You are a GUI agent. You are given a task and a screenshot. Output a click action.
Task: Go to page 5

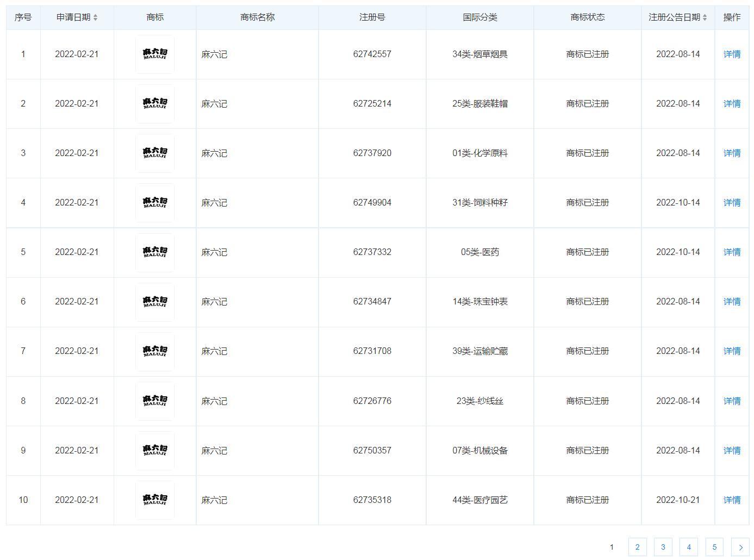[714, 547]
